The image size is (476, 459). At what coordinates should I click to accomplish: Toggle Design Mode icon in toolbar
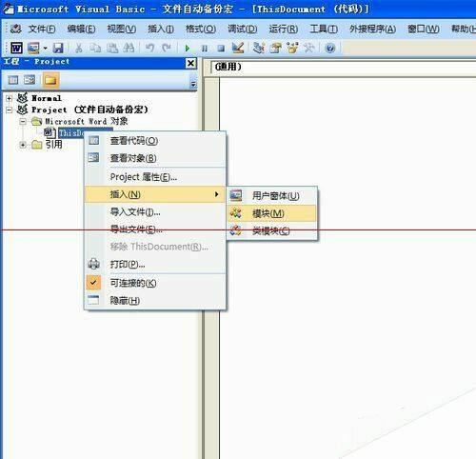pos(238,48)
